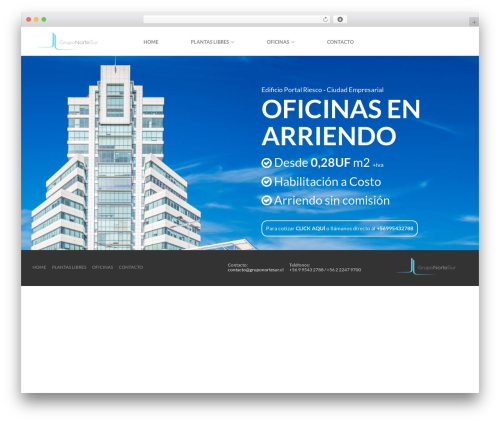Click the round icon button beside address bar
This screenshot has height=423, width=500.
[340, 19]
